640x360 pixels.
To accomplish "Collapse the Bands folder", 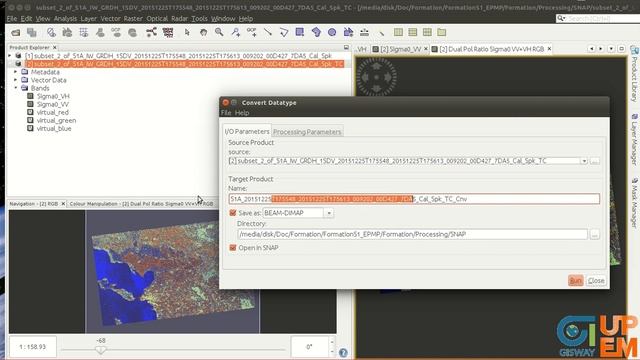I will click(x=16, y=88).
